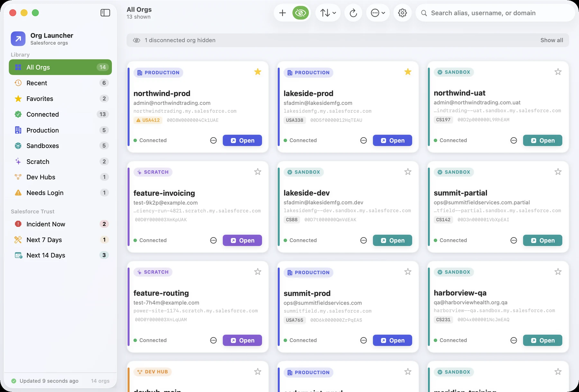Unfavorite lakeside-prod star

[x=408, y=72]
